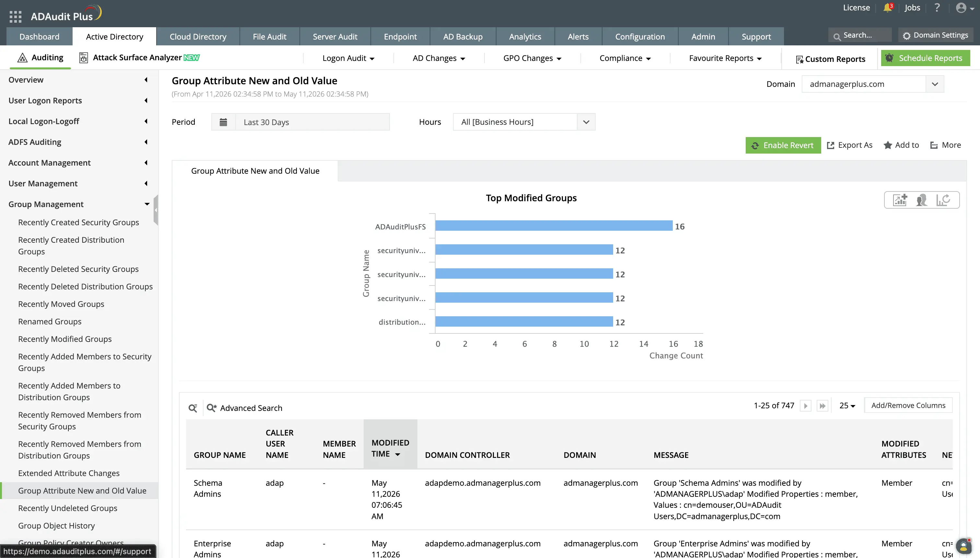
Task: Open the help question mark icon
Action: tap(937, 8)
